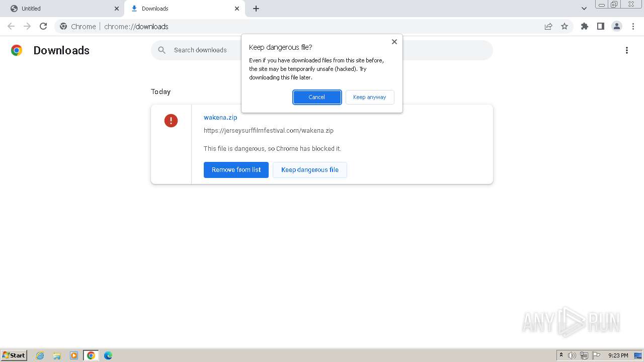Open the wakena.zip file link
The height and width of the screenshot is (362, 644).
(x=220, y=117)
